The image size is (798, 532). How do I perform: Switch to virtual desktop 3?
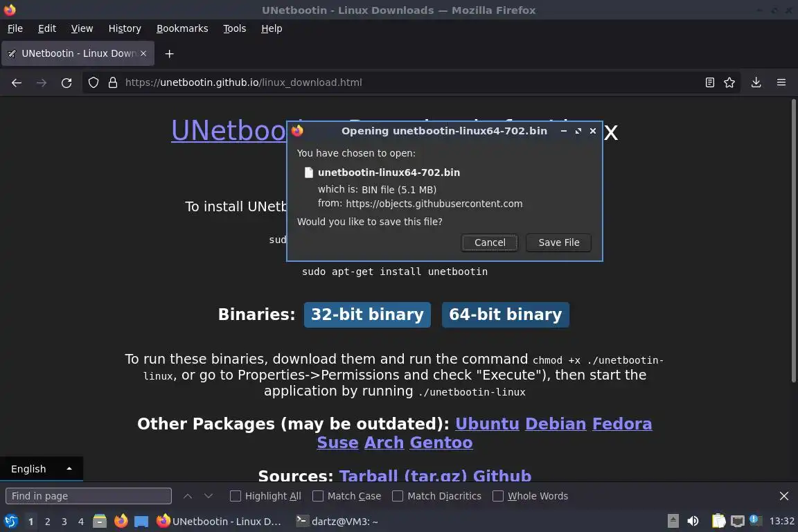click(64, 522)
